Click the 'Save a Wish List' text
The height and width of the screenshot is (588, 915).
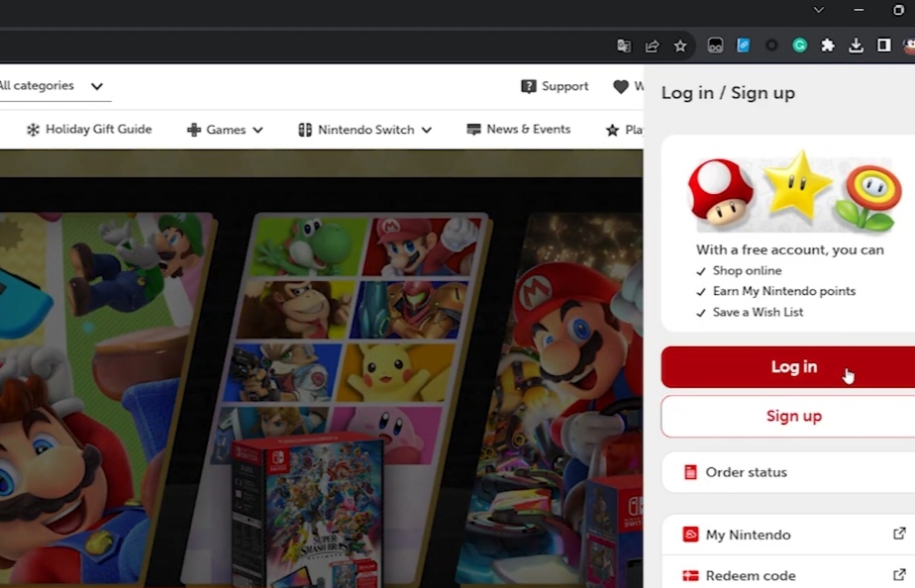tap(758, 312)
